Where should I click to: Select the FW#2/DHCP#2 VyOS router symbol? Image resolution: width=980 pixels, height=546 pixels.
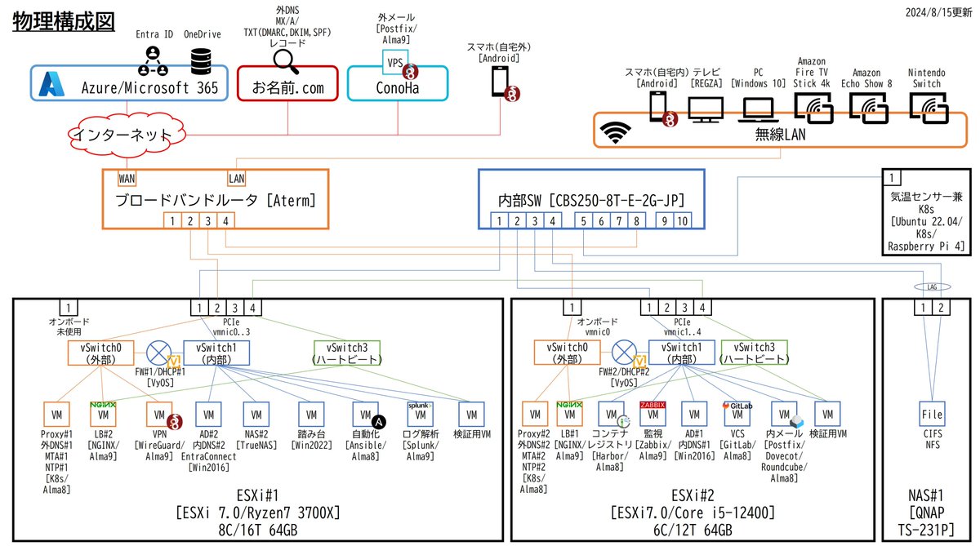(x=623, y=353)
